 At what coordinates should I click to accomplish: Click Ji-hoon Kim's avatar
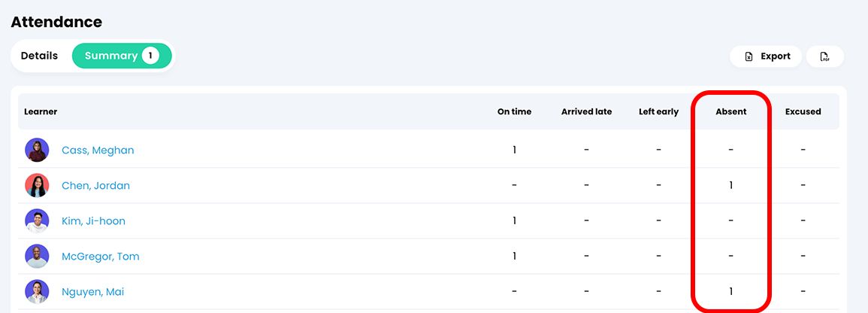(x=37, y=221)
